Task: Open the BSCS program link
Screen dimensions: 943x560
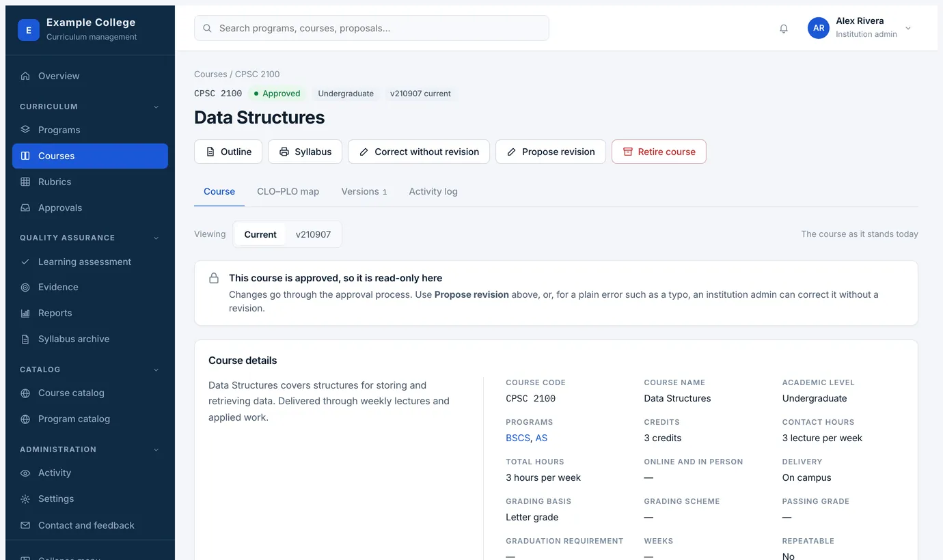Action: [517, 438]
